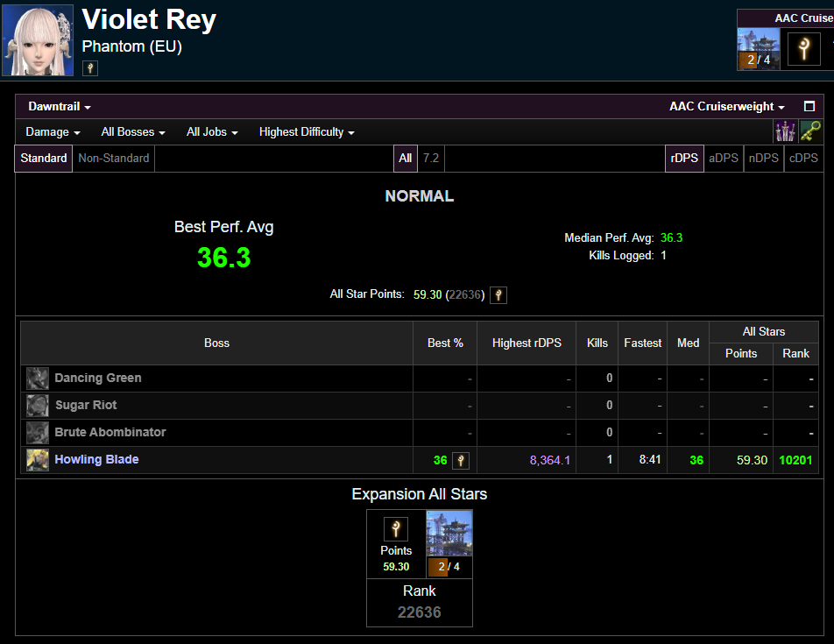Click the Best % column header
Viewport: 834px width, 644px height.
445,343
